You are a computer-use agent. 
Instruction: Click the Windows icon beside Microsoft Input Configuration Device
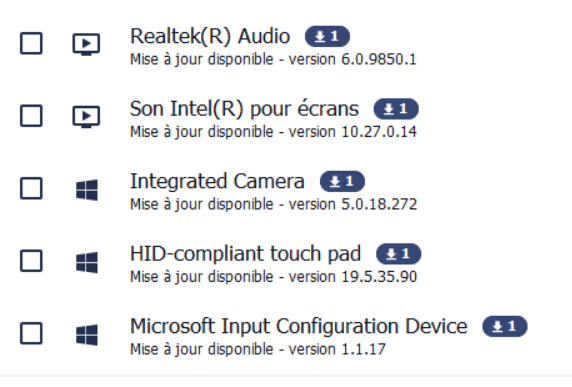[87, 335]
